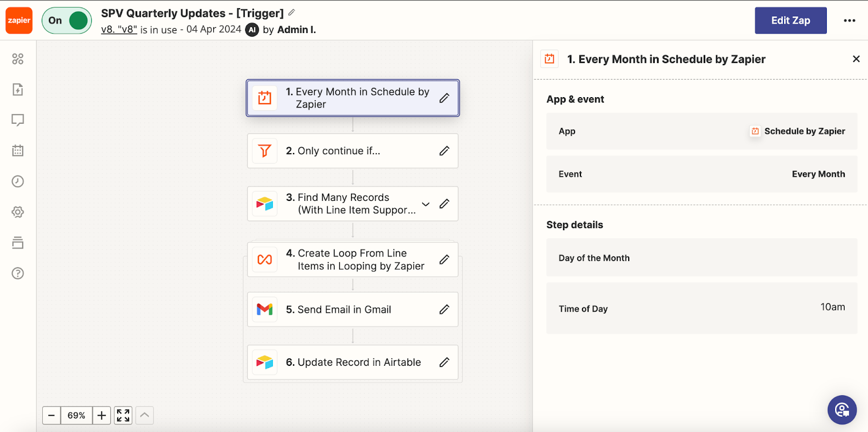Image resolution: width=868 pixels, height=432 pixels.
Task: Toggle the Zap On switch off
Action: pos(67,21)
